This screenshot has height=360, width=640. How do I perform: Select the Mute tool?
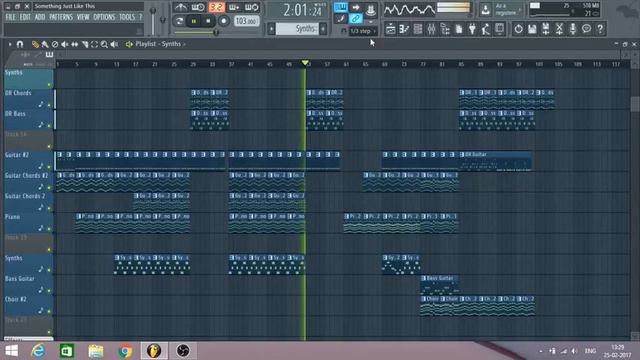point(64,44)
